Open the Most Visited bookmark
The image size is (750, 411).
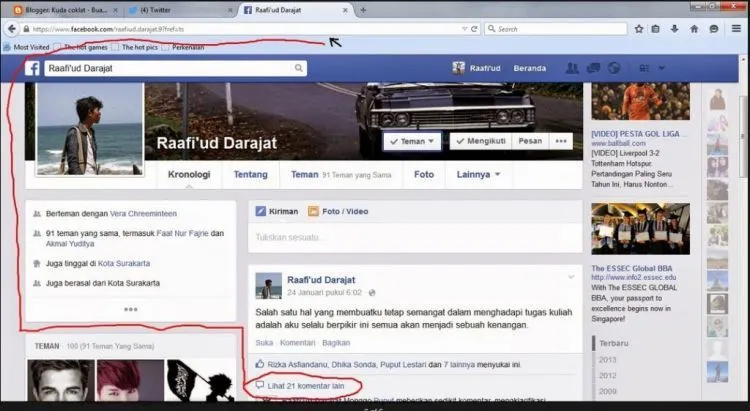[27, 47]
